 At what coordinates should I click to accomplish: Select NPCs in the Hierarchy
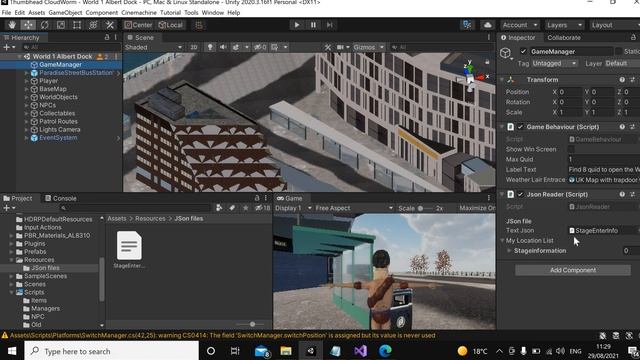[x=47, y=105]
